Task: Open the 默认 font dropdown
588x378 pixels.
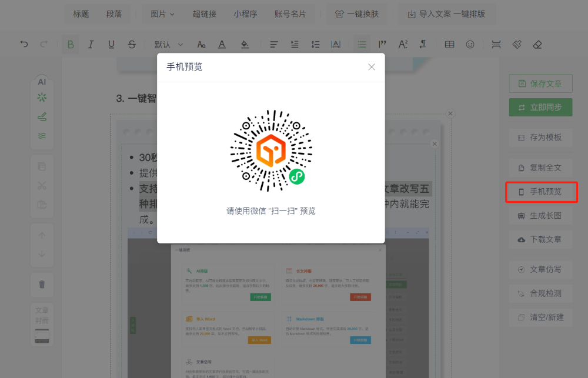Action: (x=169, y=45)
